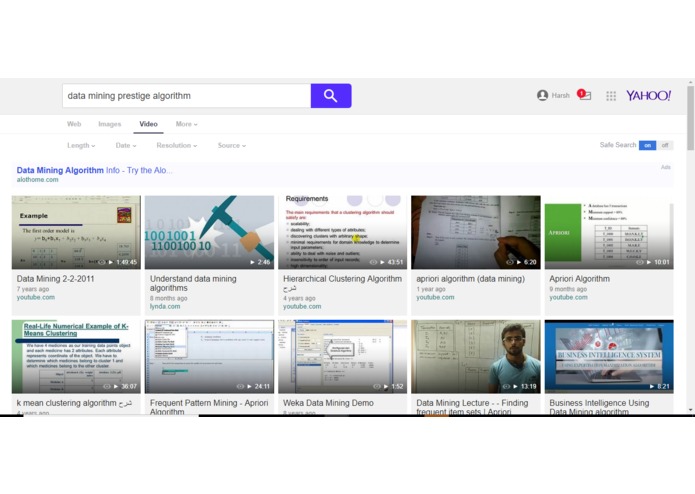Expand the More menu
This screenshot has height=494, width=695.
186,124
